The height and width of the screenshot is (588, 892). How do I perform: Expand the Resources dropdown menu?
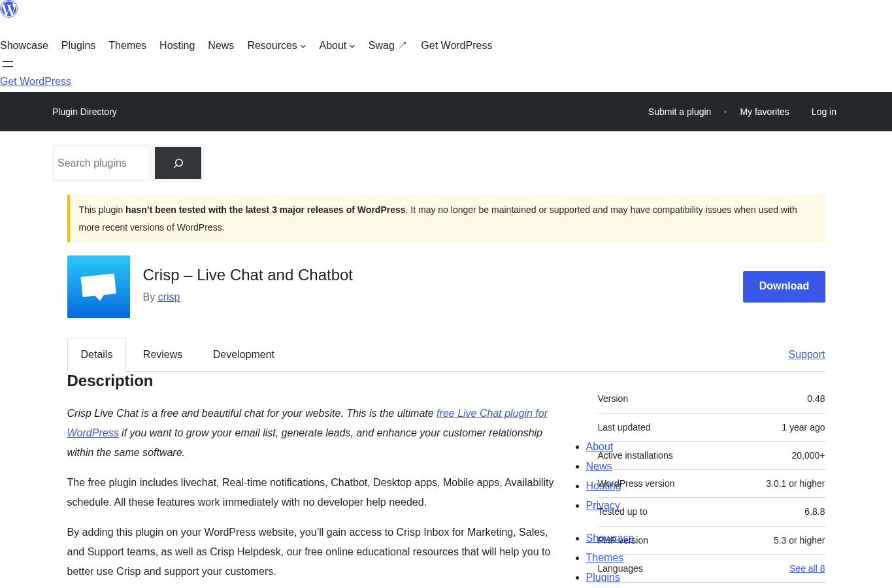tap(276, 46)
